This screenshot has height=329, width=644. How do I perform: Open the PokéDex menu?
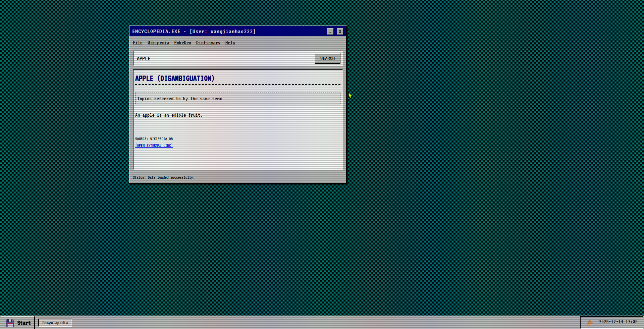pyautogui.click(x=182, y=43)
